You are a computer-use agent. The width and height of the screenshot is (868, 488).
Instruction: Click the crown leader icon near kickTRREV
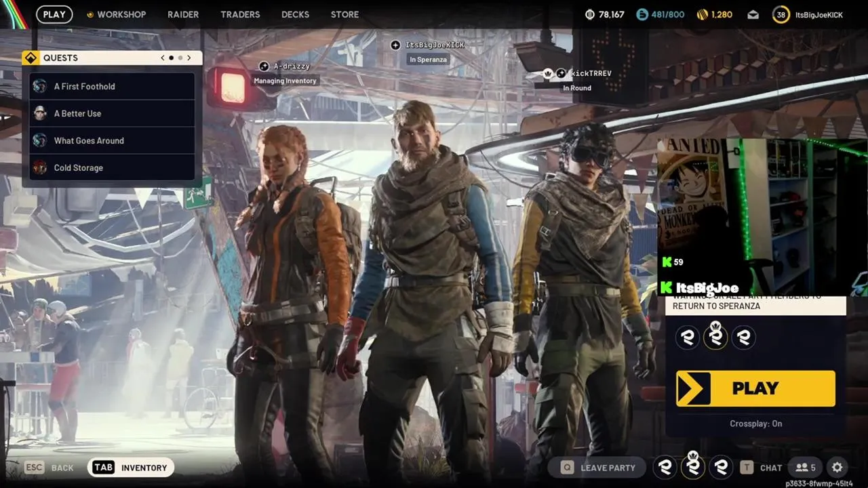(x=548, y=73)
